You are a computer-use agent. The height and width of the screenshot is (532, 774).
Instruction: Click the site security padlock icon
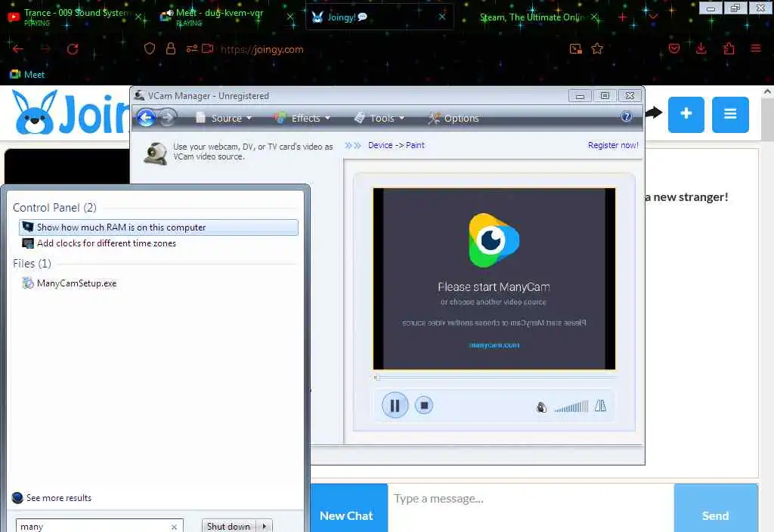click(x=171, y=48)
